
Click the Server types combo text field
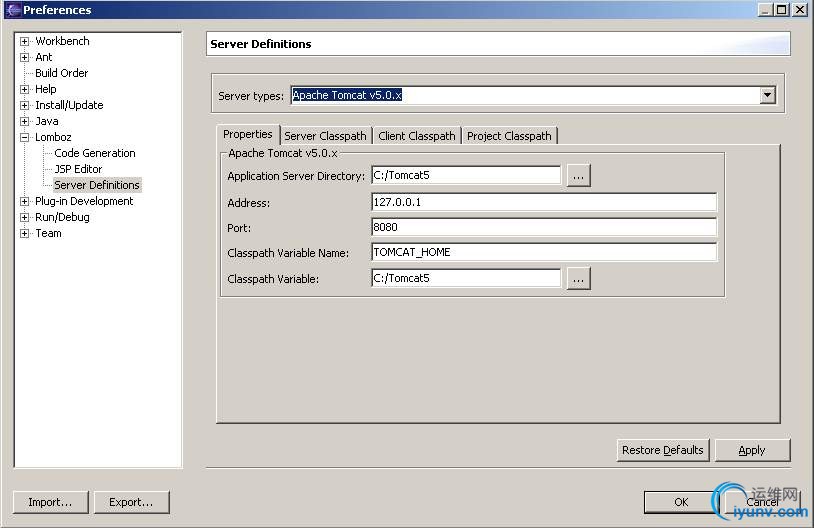[525, 95]
